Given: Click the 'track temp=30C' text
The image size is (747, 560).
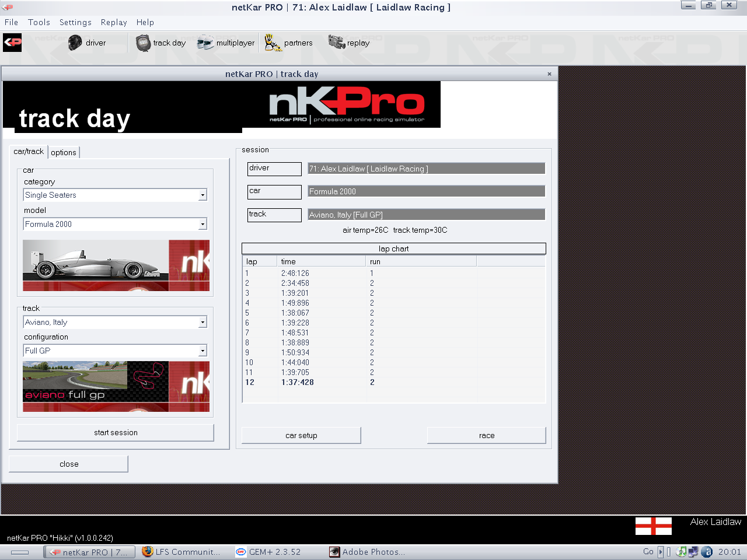Looking at the screenshot, I should [420, 230].
